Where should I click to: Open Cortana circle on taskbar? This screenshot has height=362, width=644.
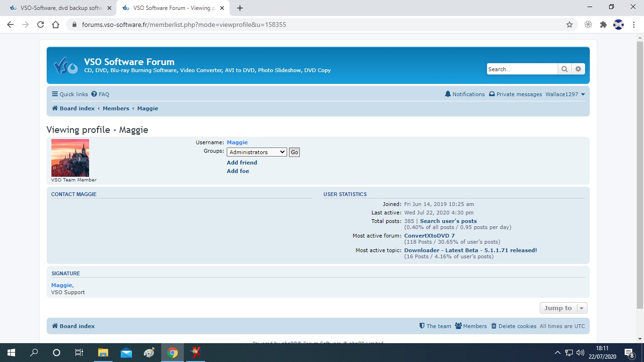coord(57,353)
